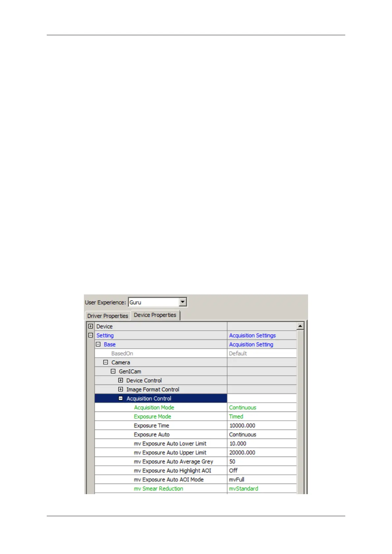Select the Exposure Mode row
This screenshot has height=554, width=392.
(196, 416)
